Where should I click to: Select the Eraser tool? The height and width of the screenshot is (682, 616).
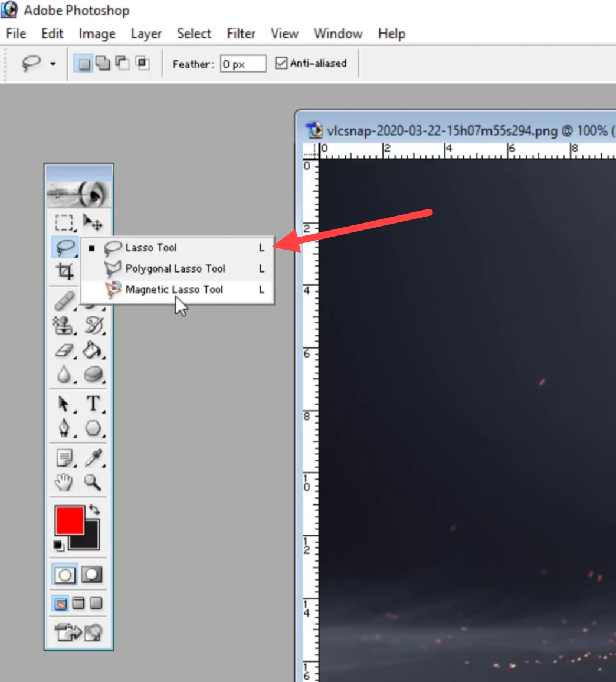coord(64,350)
